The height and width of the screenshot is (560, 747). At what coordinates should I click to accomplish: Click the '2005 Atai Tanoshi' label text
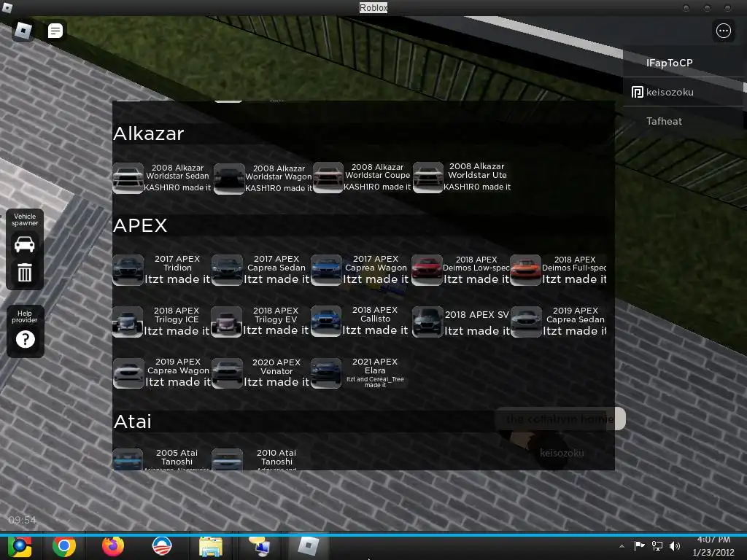(177, 457)
